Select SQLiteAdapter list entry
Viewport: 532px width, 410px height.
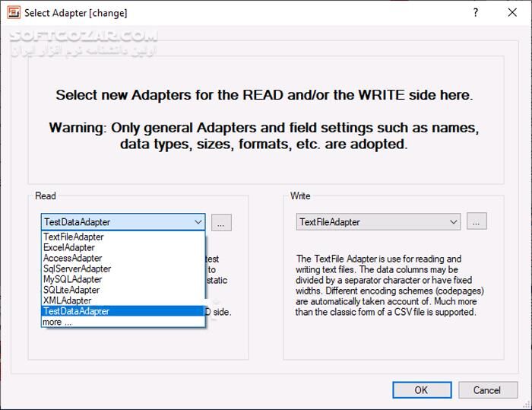[71, 291]
